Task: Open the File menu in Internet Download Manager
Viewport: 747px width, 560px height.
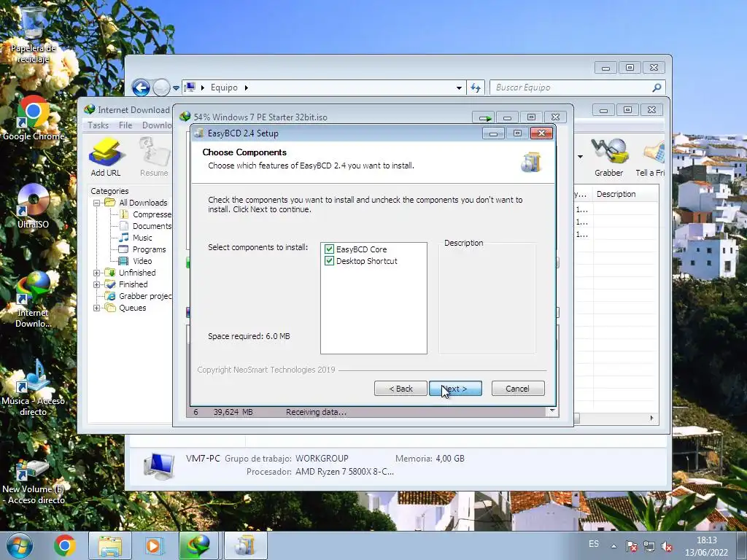Action: pos(125,125)
